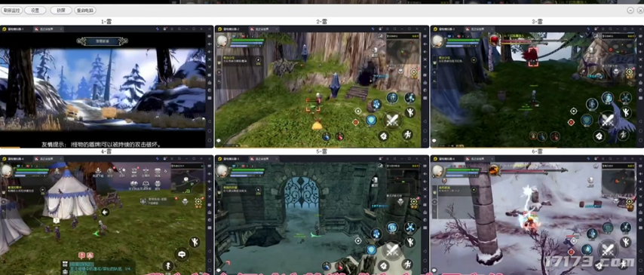Toggle gold auto-battle gear in emulator 2
Image resolution: width=644 pixels, height=275 pixels.
click(x=413, y=72)
